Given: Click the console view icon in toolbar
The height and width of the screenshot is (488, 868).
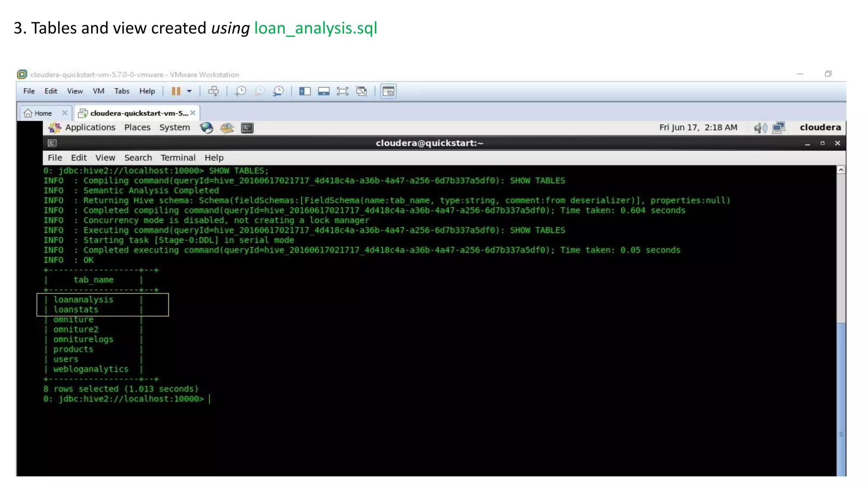Looking at the screenshot, I should (x=388, y=91).
